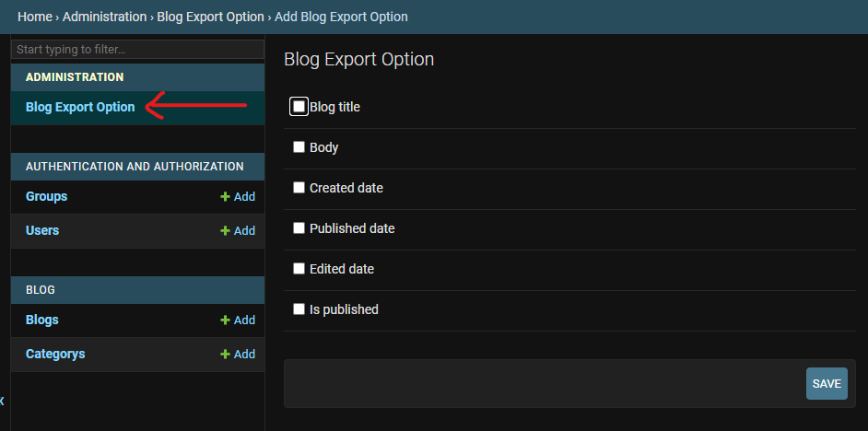Focus the sidebar filter input field
This screenshot has height=431, width=868.
pos(138,49)
